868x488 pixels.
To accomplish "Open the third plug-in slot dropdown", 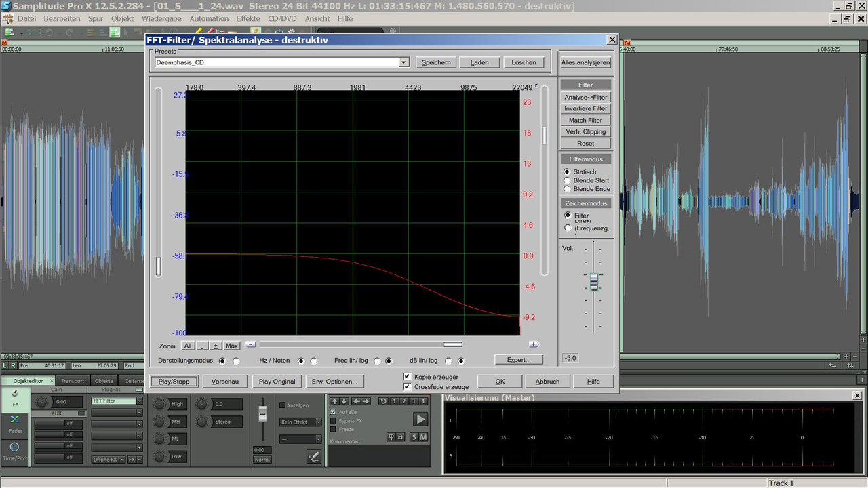I will click(x=139, y=424).
